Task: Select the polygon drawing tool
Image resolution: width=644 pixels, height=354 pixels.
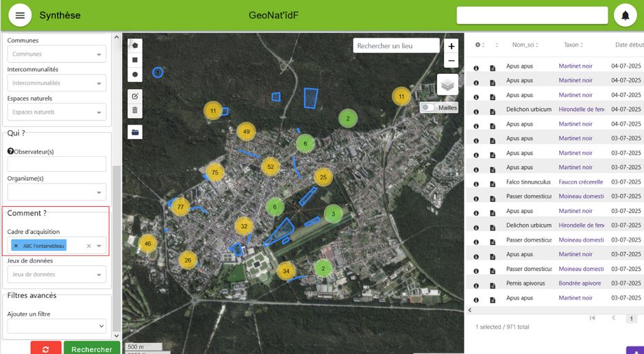Action: click(x=135, y=46)
